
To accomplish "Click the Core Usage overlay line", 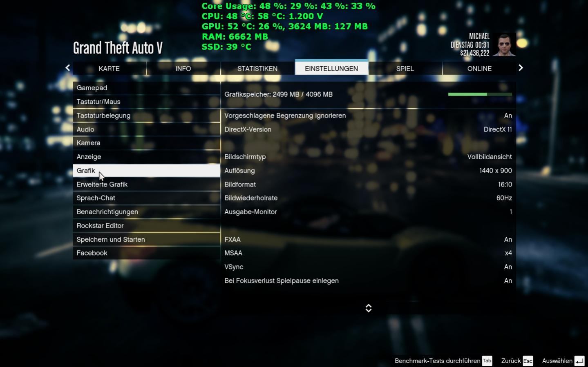I will (x=288, y=6).
